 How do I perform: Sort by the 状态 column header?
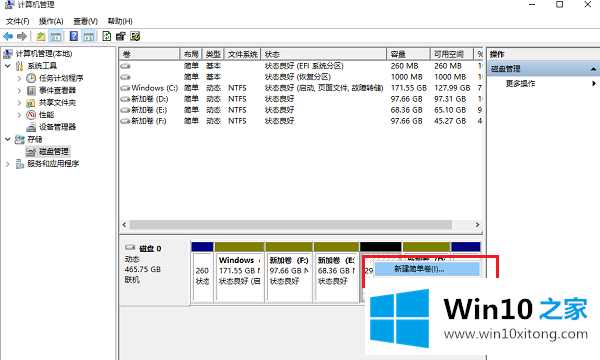(x=324, y=54)
